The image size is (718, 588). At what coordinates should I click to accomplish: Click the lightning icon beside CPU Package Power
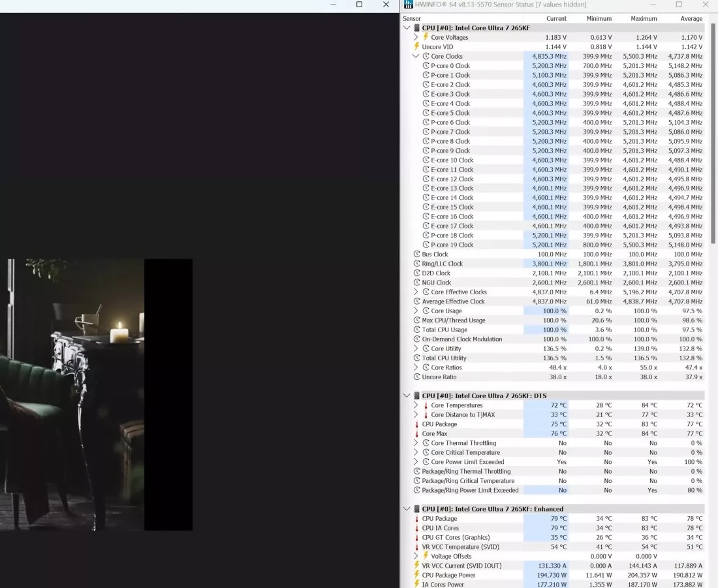coord(417,575)
